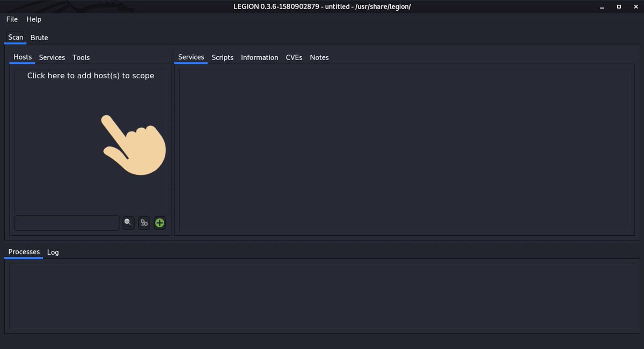Open the Notes tab
The image size is (644, 349).
click(319, 57)
